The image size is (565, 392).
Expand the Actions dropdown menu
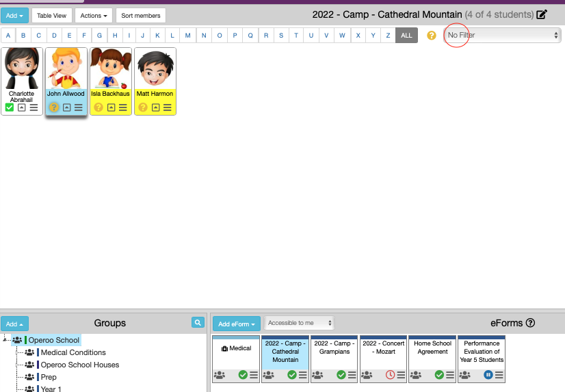click(93, 15)
